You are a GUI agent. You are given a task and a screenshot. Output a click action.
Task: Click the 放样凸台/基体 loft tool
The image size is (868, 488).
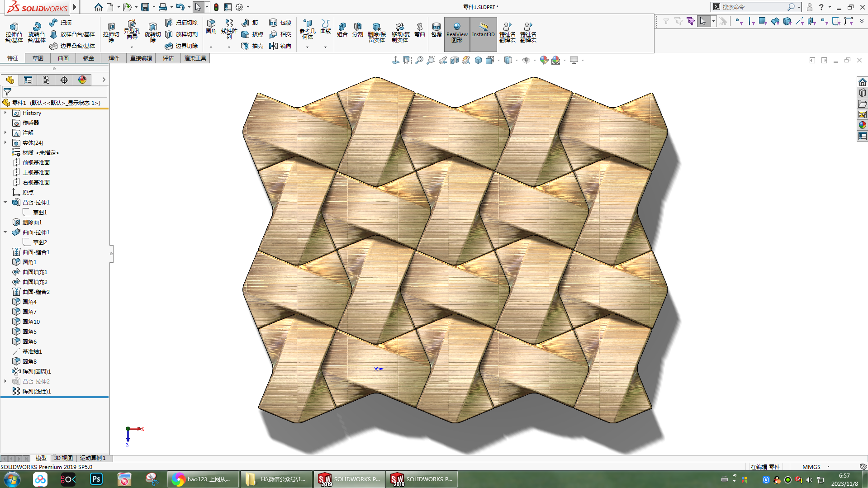pyautogui.click(x=72, y=34)
